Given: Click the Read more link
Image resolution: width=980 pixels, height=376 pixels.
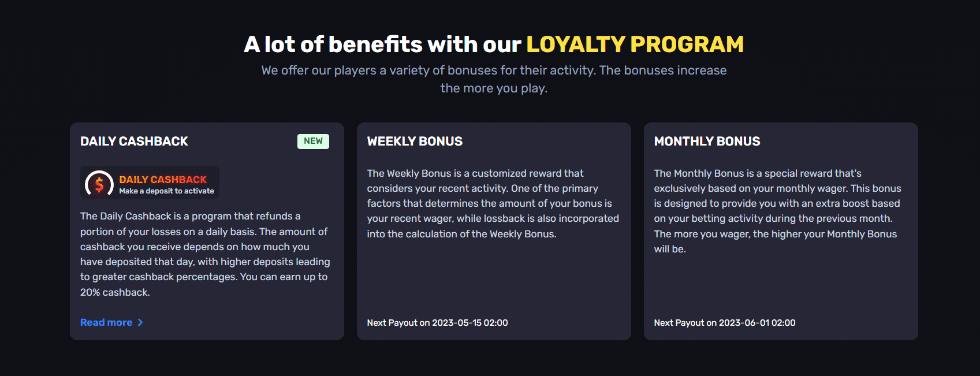Looking at the screenshot, I should (106, 322).
